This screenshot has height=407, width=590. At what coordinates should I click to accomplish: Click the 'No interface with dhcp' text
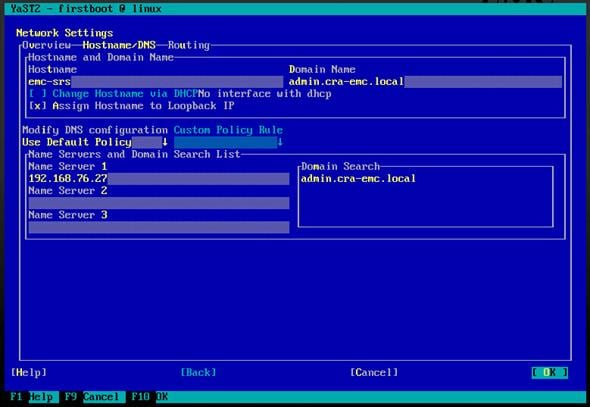(x=265, y=94)
